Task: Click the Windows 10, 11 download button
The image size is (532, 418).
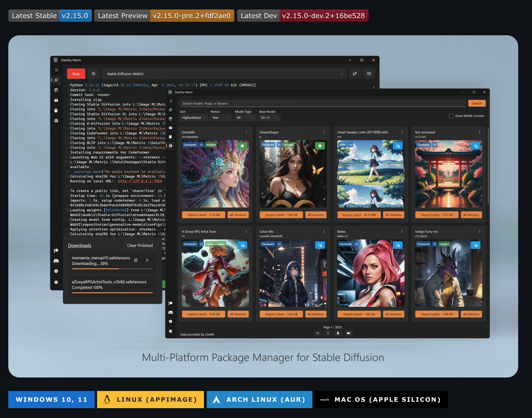Action: 51,400
